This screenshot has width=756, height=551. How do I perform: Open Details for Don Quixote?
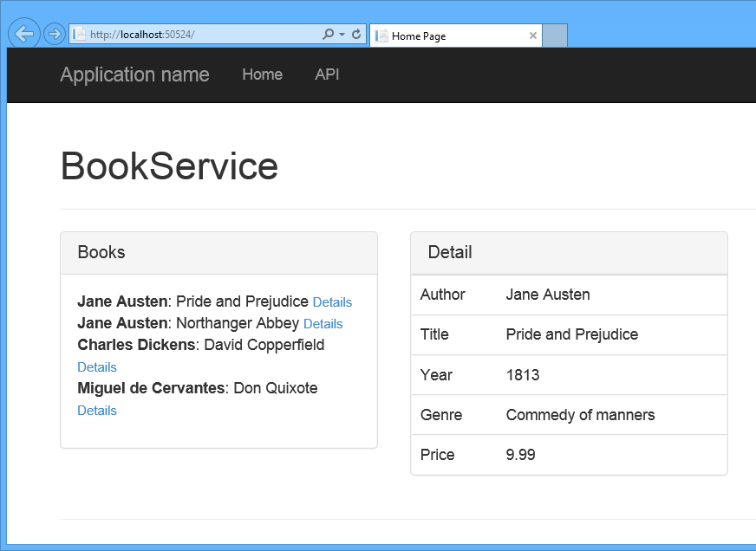[x=96, y=410]
